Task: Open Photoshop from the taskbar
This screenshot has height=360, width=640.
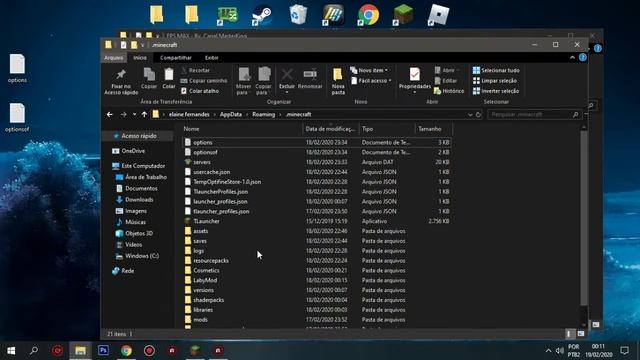Action: (x=103, y=350)
